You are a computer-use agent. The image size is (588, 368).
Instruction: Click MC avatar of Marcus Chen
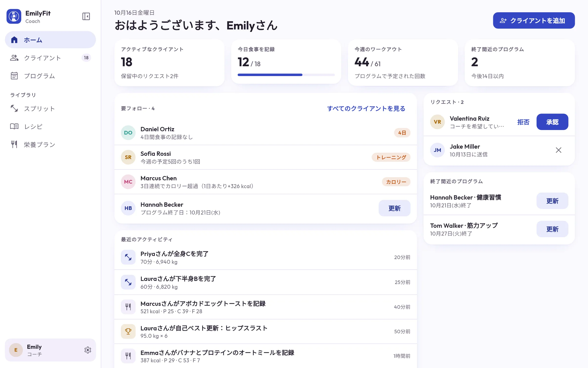pos(128,182)
